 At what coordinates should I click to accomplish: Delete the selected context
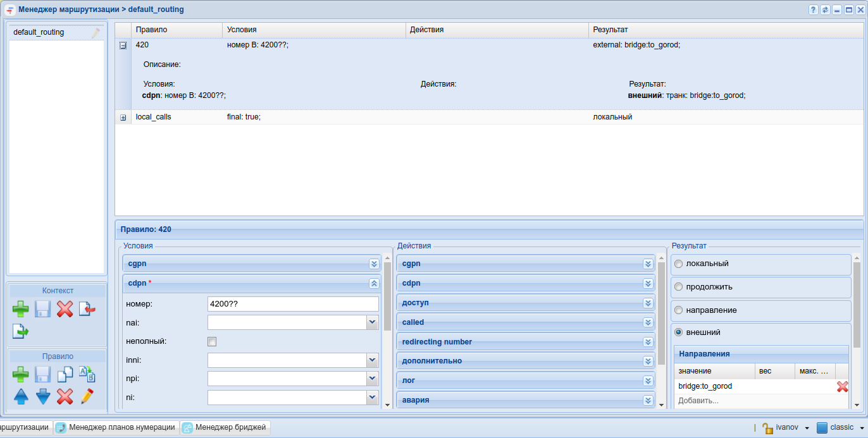pyautogui.click(x=65, y=309)
